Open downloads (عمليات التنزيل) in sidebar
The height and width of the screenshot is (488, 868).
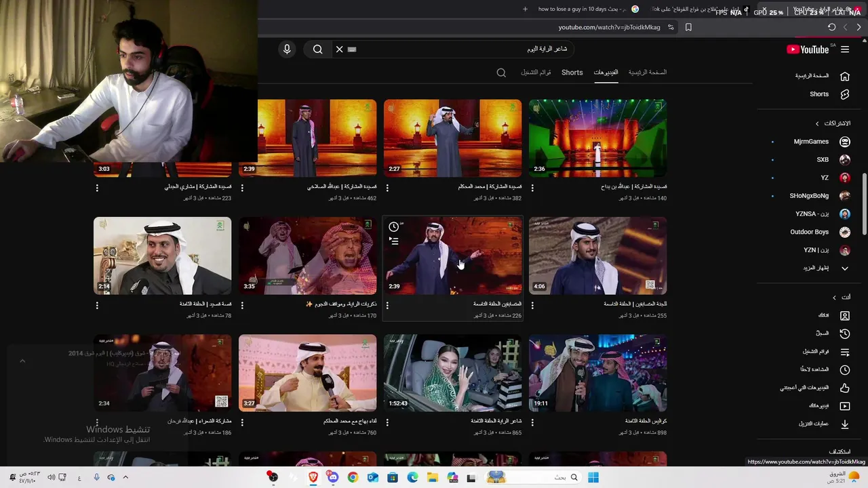click(845, 424)
